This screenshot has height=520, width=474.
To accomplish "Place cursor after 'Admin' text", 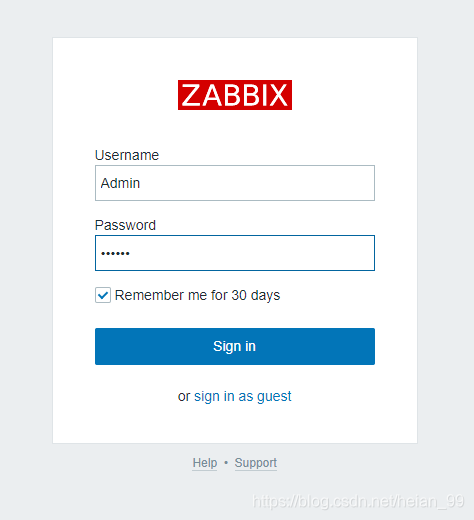I will pyautogui.click(x=141, y=183).
